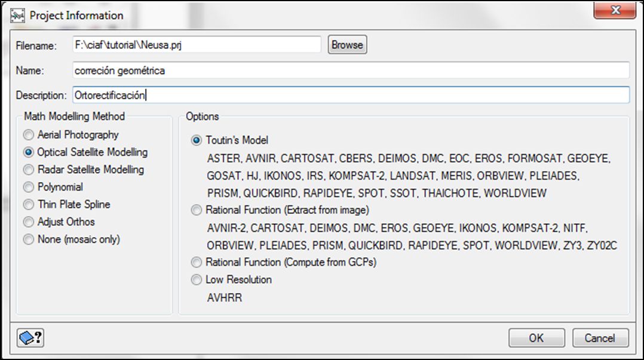
Task: Click the sensor line starting with AVNIR-2
Action: (397, 228)
